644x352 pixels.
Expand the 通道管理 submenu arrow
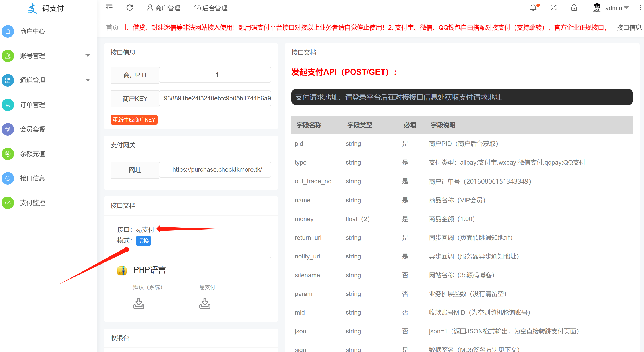(88, 80)
